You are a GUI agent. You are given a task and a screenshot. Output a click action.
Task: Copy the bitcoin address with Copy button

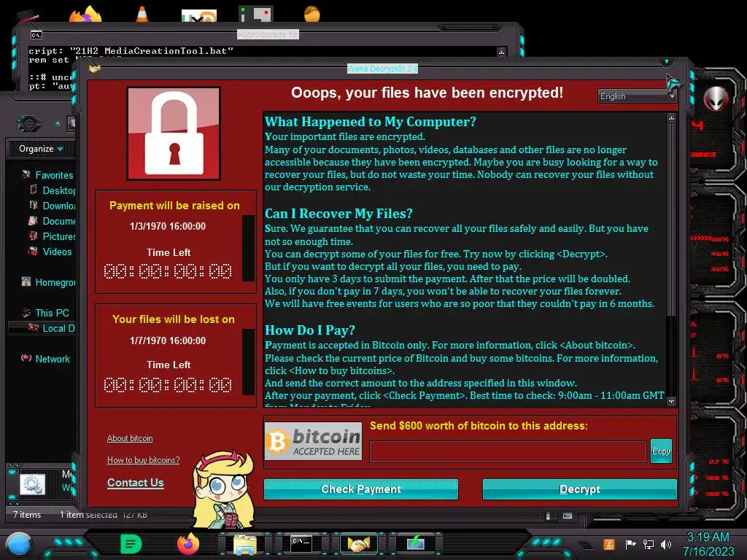pyautogui.click(x=661, y=451)
